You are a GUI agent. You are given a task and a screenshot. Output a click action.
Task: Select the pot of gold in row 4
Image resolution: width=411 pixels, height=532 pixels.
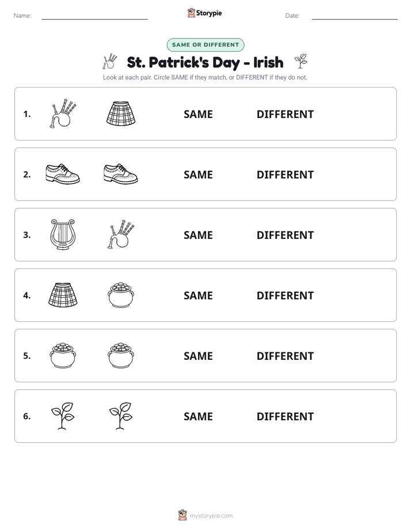click(x=121, y=295)
